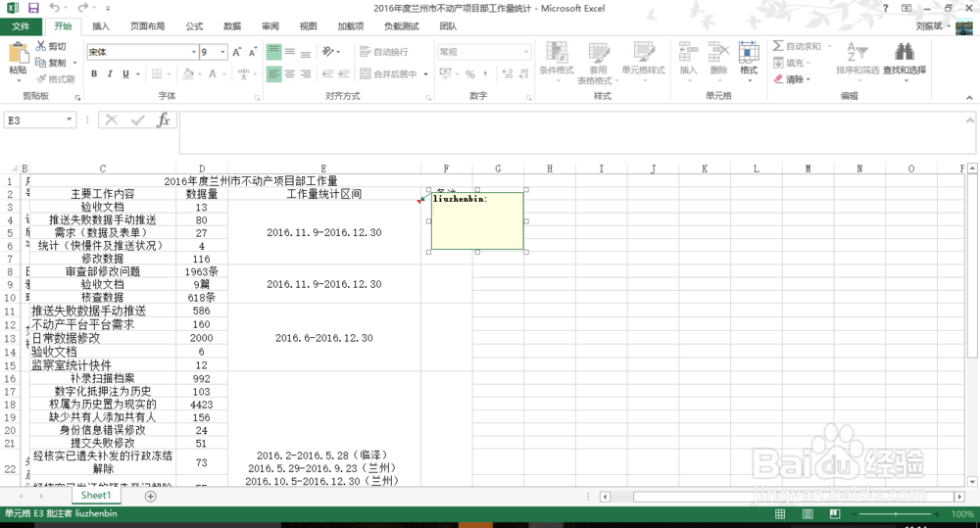Switch to the Page Layout tab

148,26
